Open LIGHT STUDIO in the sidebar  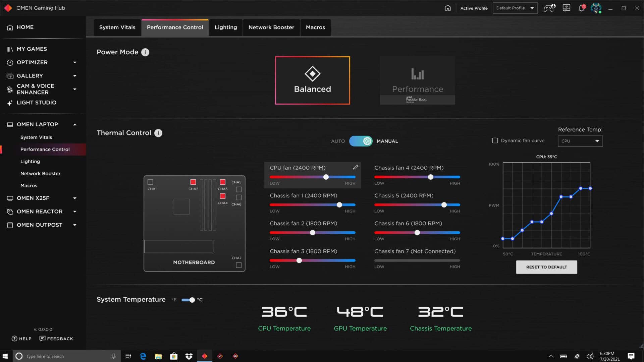[x=37, y=103]
